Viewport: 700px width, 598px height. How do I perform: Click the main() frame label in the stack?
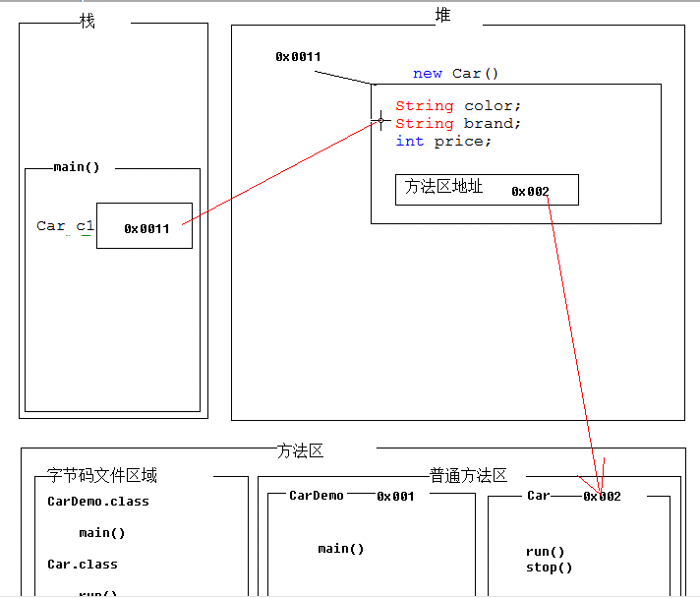click(77, 167)
